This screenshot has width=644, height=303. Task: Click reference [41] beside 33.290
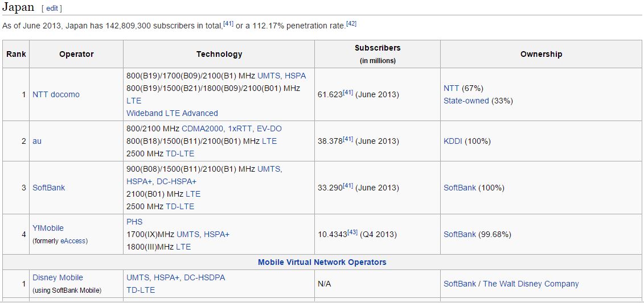point(348,186)
